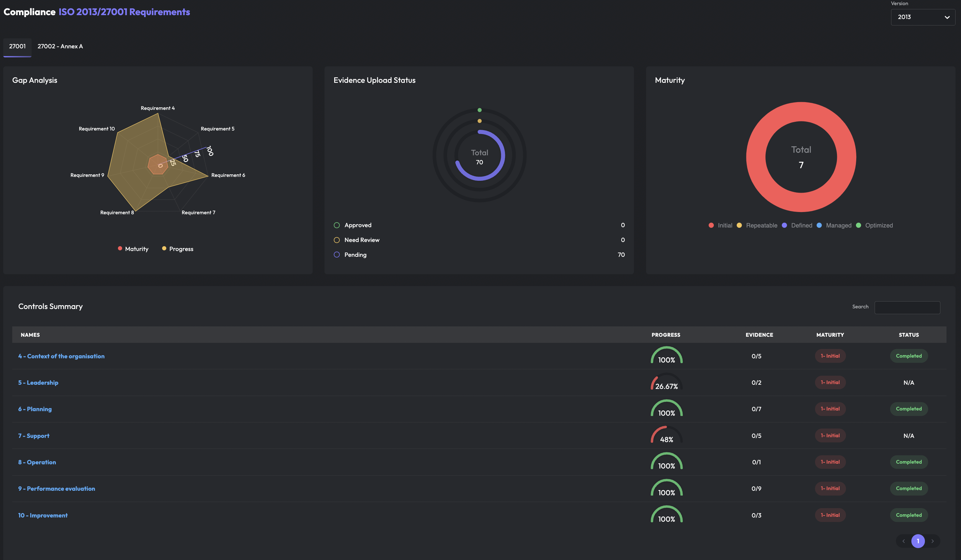
Task: Click the Completed badge for Improvement
Action: pos(909,515)
